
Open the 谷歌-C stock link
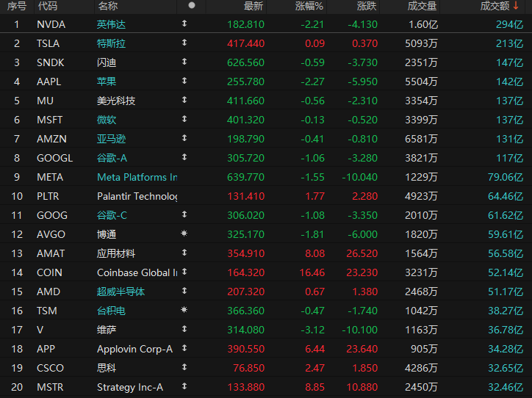112,215
